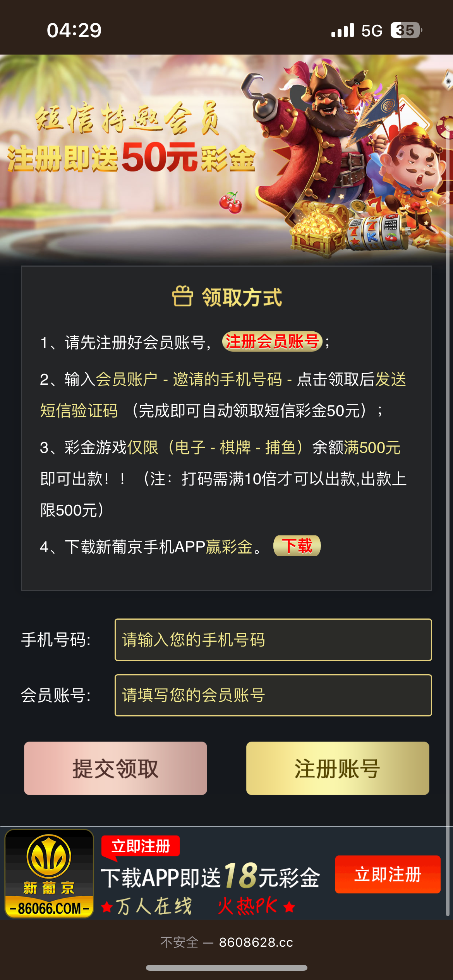Tap the 下载APP即送18元彩金 promo text
Screen dimensions: 453x980
point(211,877)
